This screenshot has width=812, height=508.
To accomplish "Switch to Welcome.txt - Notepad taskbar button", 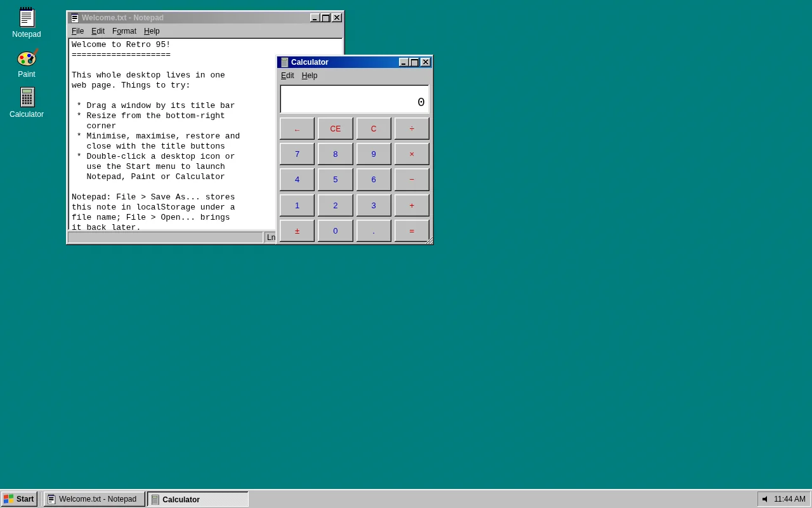I will click(x=94, y=499).
